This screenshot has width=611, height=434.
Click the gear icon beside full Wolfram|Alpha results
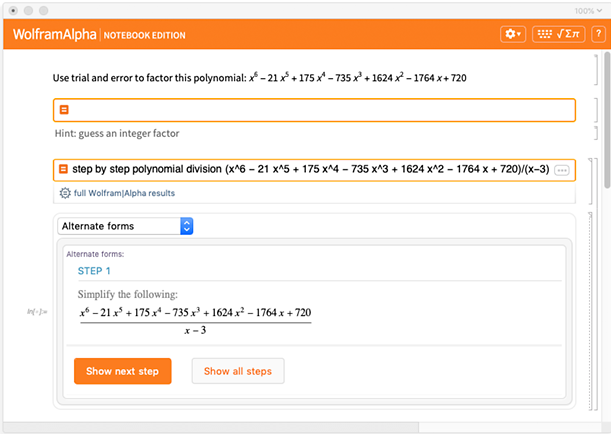pos(65,193)
